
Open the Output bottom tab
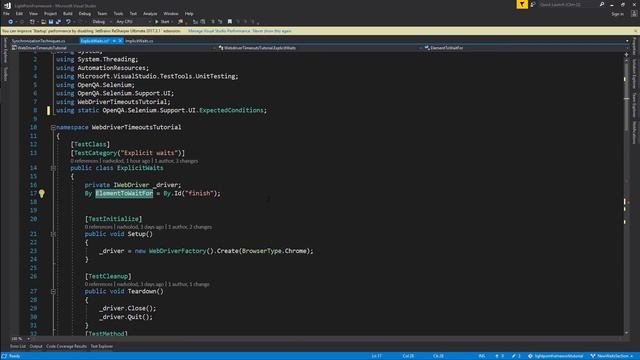(36, 347)
